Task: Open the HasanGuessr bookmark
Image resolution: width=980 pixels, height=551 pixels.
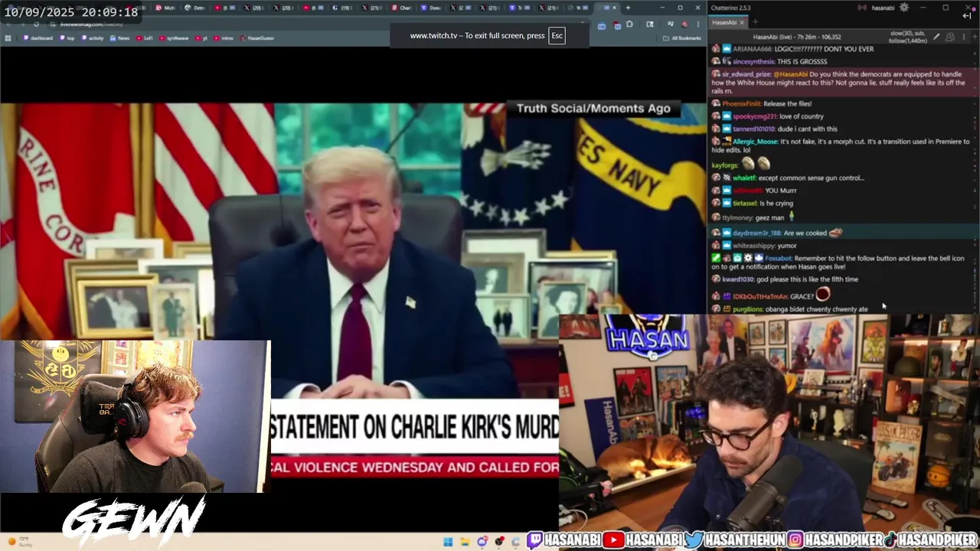Action: point(257,37)
